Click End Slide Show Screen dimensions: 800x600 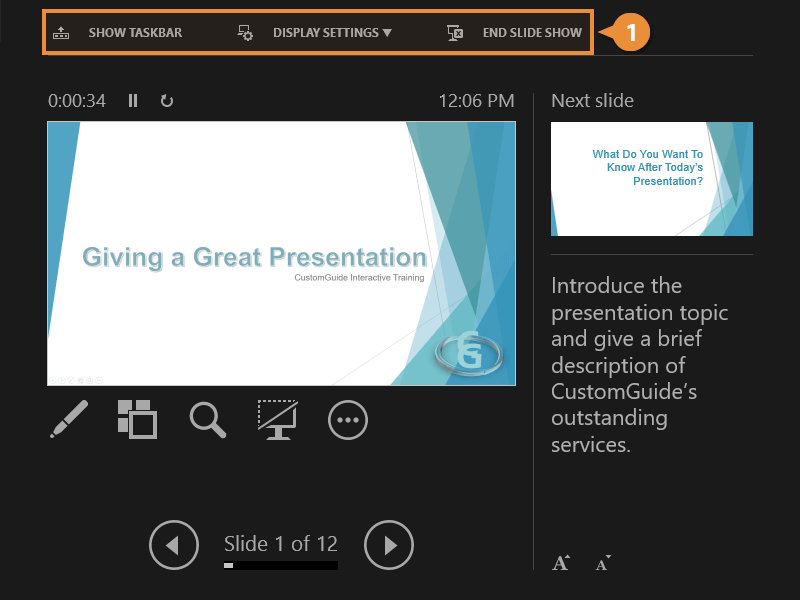point(529,31)
